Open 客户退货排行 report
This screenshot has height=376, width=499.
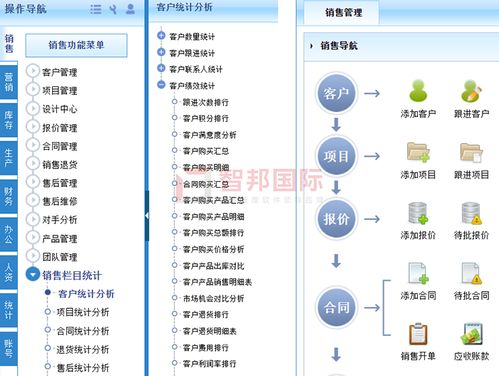206,314
